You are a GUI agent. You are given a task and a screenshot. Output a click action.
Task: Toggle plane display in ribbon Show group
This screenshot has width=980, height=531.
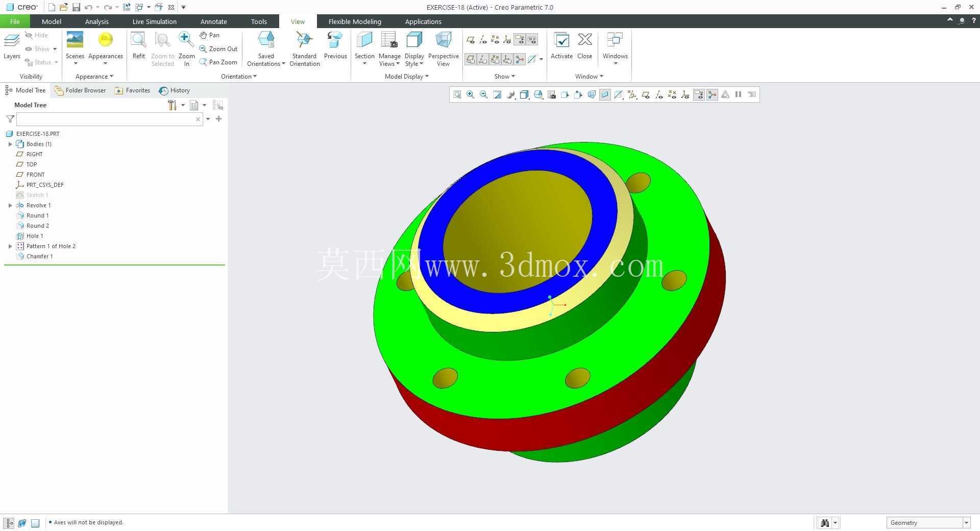471,39
